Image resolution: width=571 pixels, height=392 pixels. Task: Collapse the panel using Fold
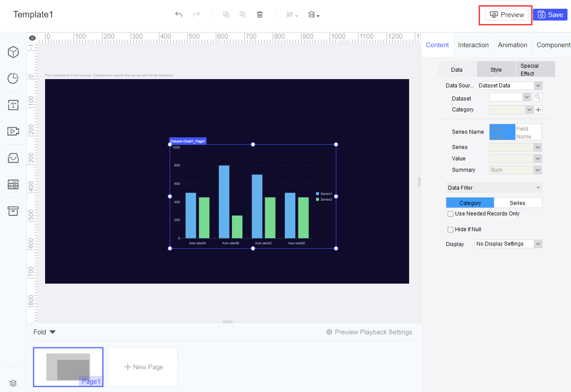click(44, 332)
